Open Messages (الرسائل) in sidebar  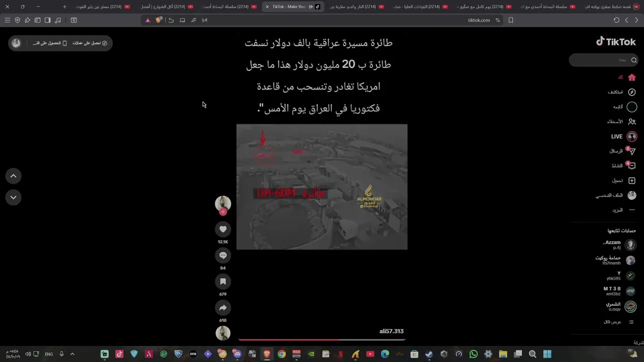(623, 151)
